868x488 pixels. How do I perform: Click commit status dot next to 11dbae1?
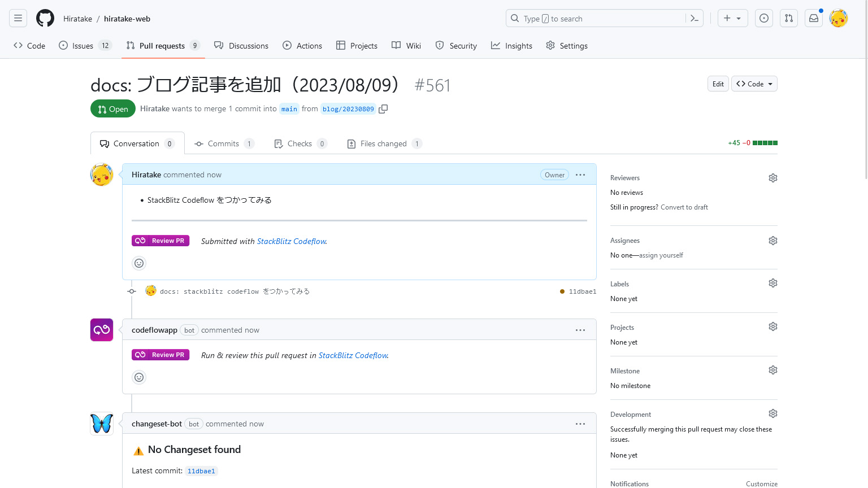[562, 291]
